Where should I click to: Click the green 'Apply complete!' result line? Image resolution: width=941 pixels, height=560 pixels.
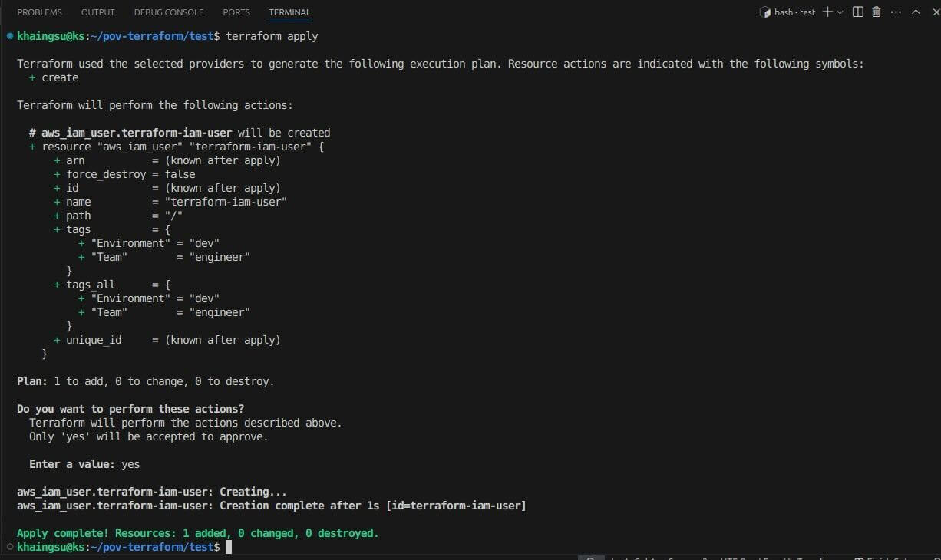pyautogui.click(x=198, y=533)
